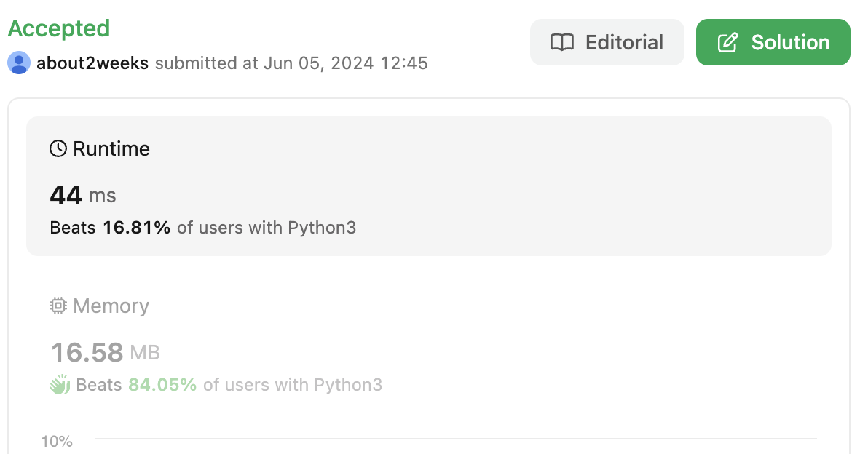Click the Runtime clock icon
The height and width of the screenshot is (454, 868).
58,148
